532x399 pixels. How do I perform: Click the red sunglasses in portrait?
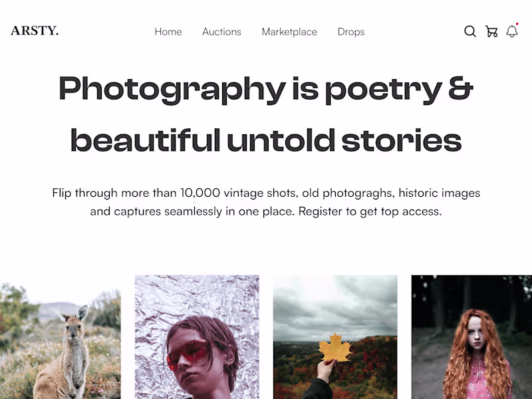[x=187, y=352]
